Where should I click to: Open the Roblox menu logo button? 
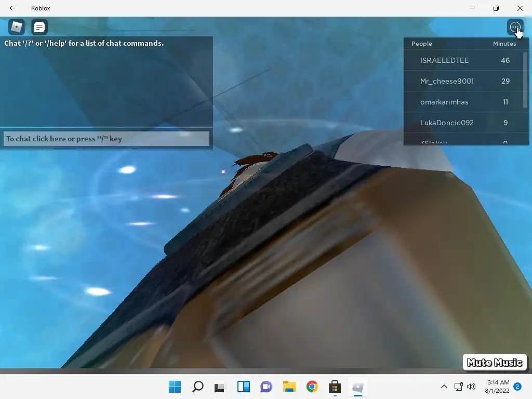coord(16,27)
